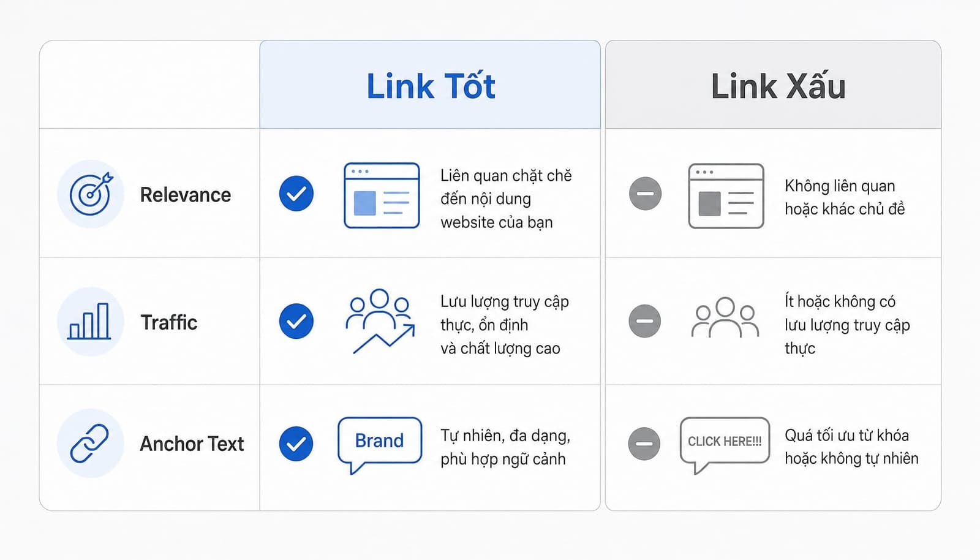Click the Relevance target icon
Viewport: 980px width, 560px height.
tap(91, 194)
